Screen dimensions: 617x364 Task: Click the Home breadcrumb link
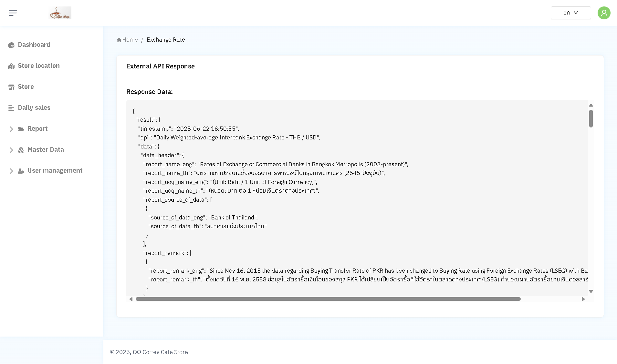coord(130,40)
